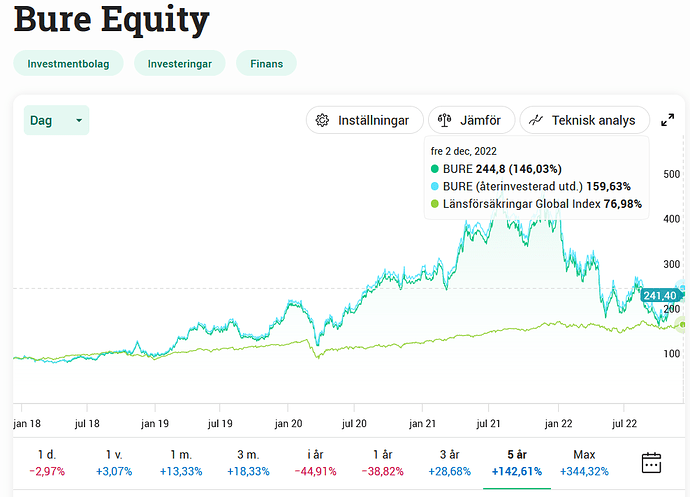Select the Investmentbolag tag
The image size is (690, 497).
[68, 63]
